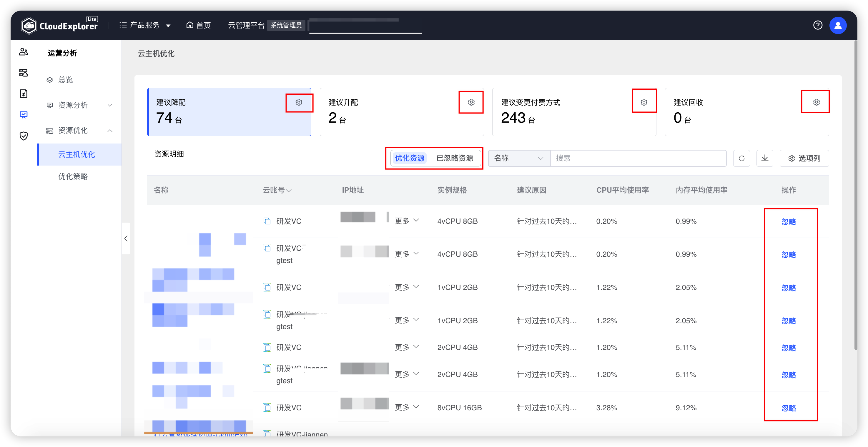868x447 pixels.
Task: Collapse the sidebar with the left arrow
Action: click(126, 238)
